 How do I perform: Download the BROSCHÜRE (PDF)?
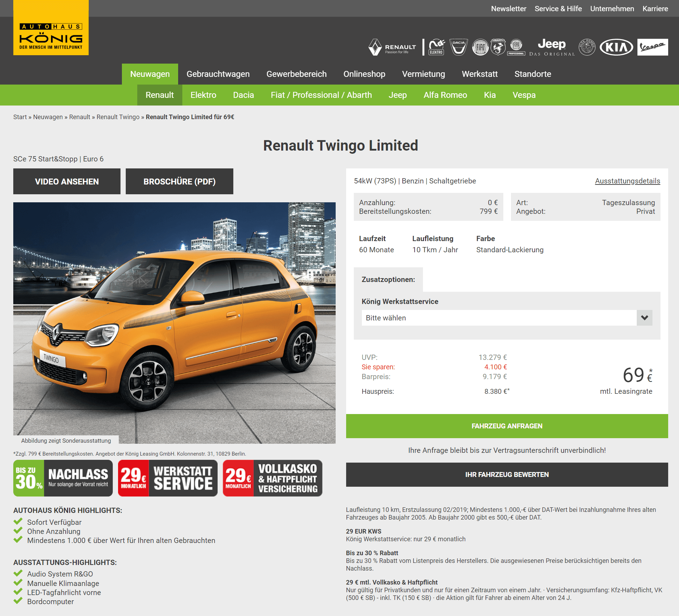[x=180, y=181]
